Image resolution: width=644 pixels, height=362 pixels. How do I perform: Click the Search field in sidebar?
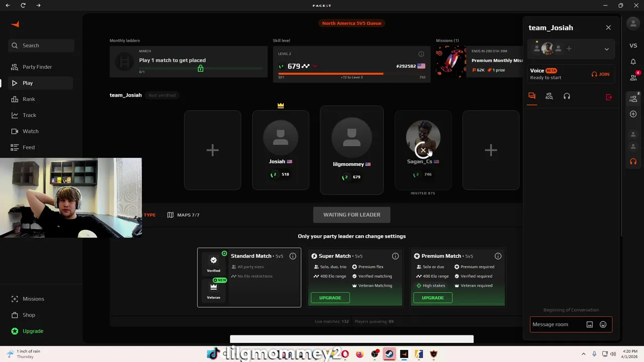click(41, 45)
